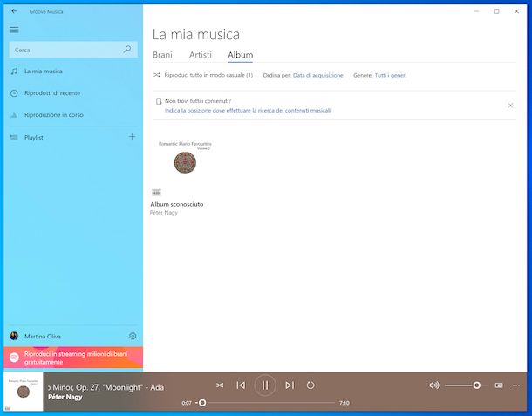The image size is (532, 416).
Task: Create new playlist with plus icon
Action: click(132, 137)
